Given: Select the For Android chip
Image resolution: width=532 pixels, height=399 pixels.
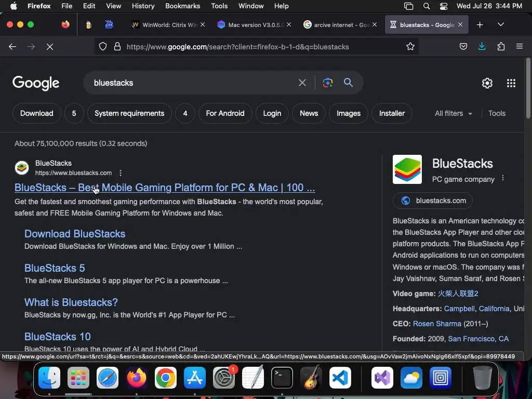Looking at the screenshot, I should (225, 113).
